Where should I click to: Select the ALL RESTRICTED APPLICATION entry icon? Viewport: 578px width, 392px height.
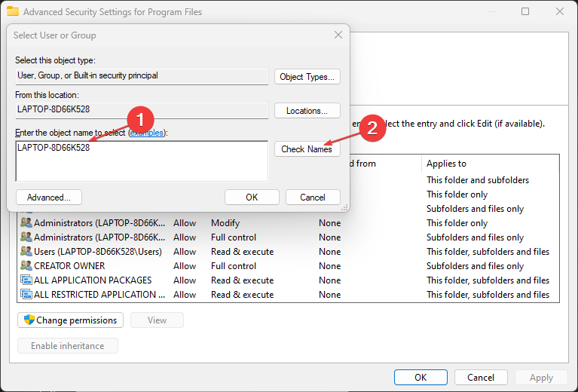[x=26, y=295]
